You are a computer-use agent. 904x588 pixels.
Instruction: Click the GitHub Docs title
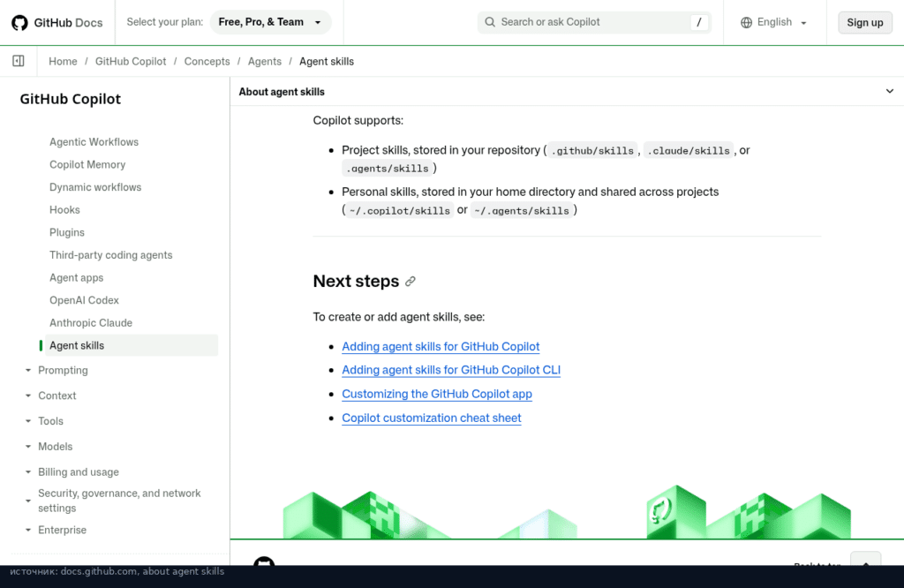coord(68,22)
